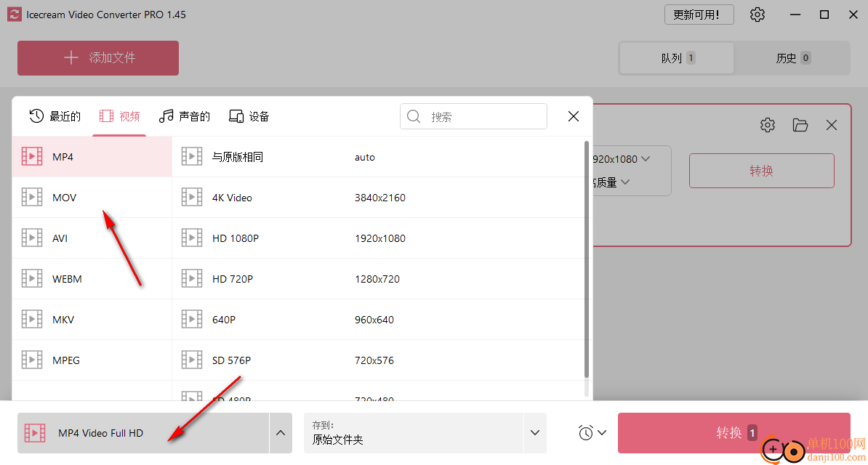Click film icon beside WEBM
Viewport: 868px width, 465px height.
[x=31, y=278]
